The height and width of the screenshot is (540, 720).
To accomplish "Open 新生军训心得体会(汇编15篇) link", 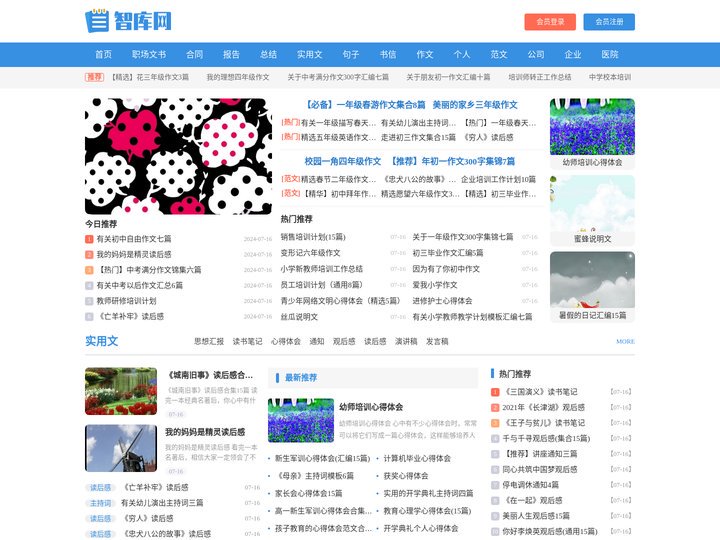I will pyautogui.click(x=322, y=458).
